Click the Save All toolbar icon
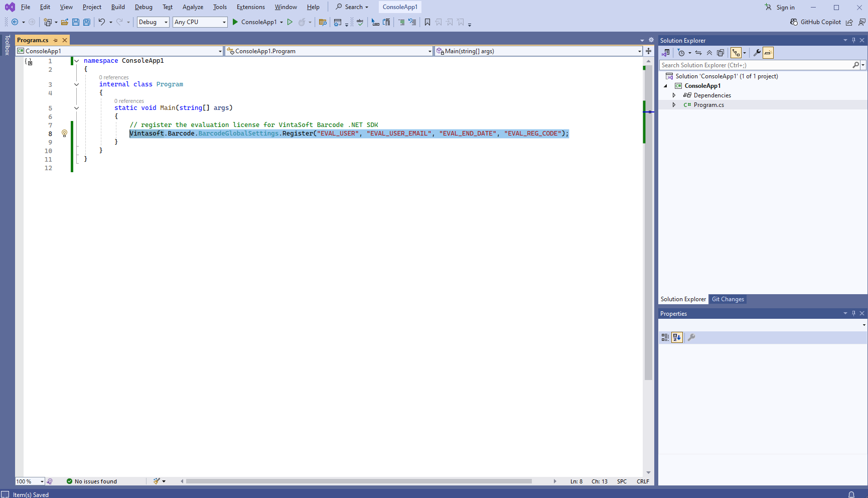Image resolution: width=868 pixels, height=498 pixels. click(x=86, y=22)
